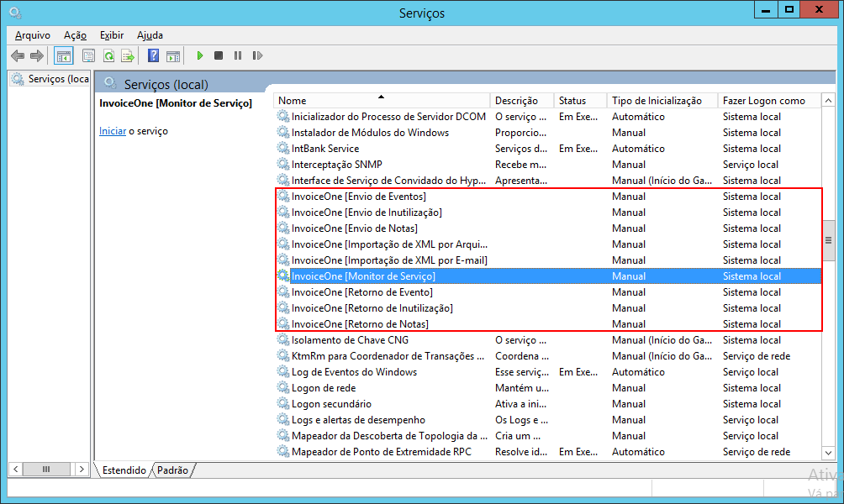Click the gear icon beside Logon de rede

(x=283, y=388)
